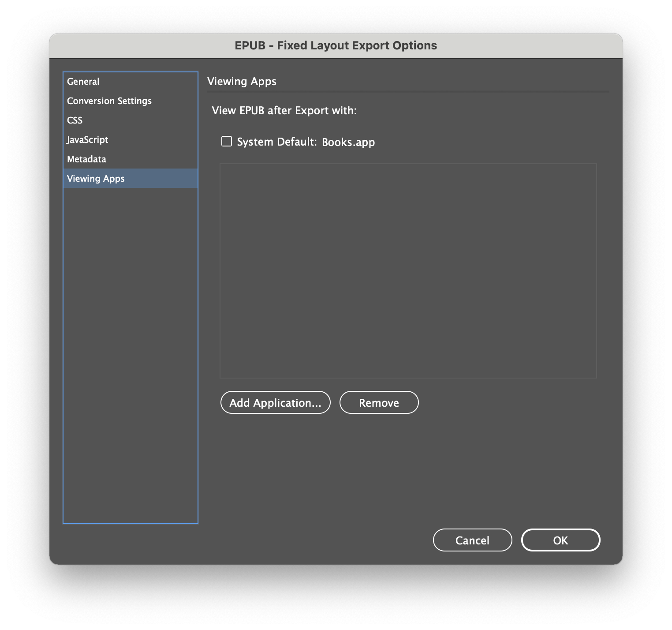Click the divider line under the Viewing Apps heading
The height and width of the screenshot is (630, 672).
tap(408, 92)
